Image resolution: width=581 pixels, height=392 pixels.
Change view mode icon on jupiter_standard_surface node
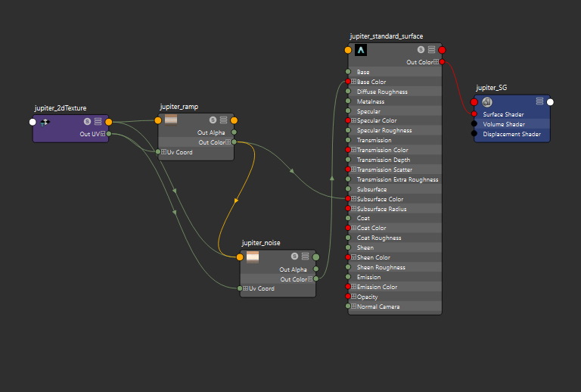click(x=431, y=50)
